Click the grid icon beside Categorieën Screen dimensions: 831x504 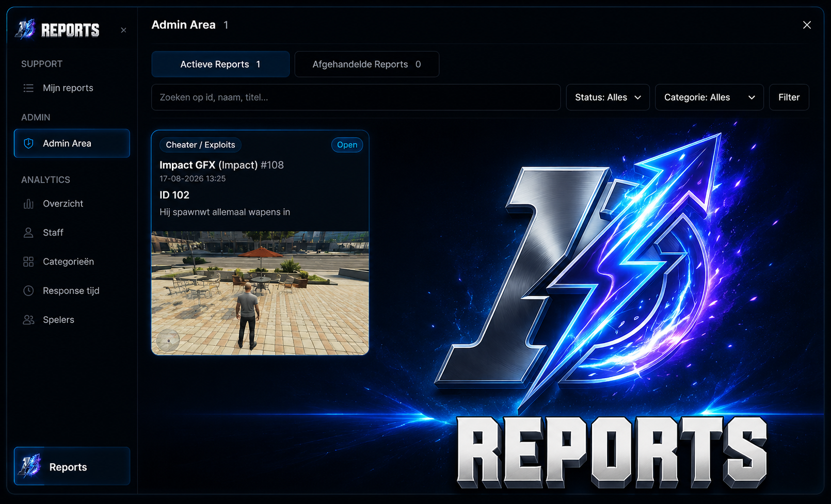(x=28, y=262)
